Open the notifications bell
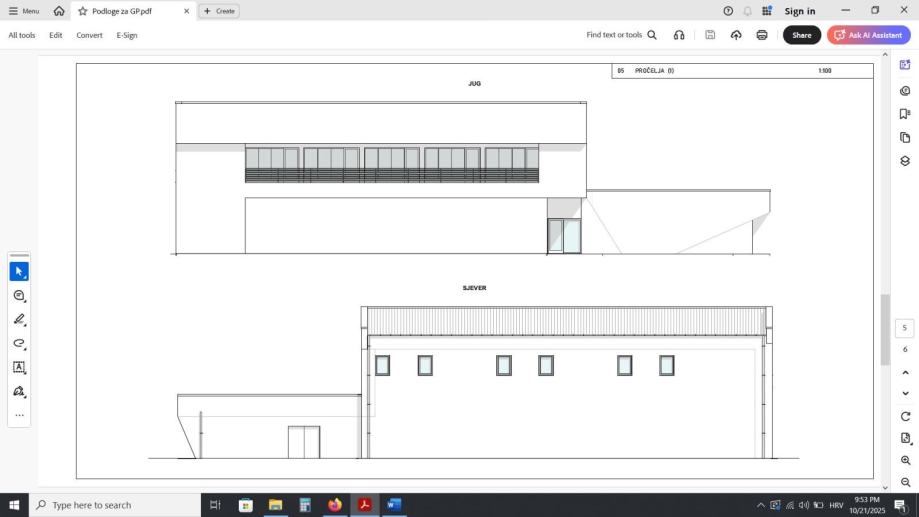This screenshot has width=919, height=517. pos(747,11)
